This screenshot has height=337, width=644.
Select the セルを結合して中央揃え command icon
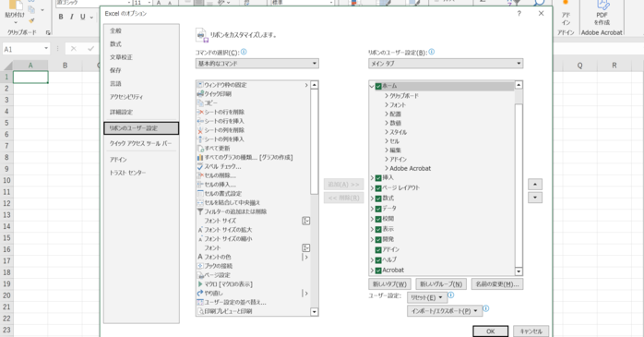coord(200,202)
